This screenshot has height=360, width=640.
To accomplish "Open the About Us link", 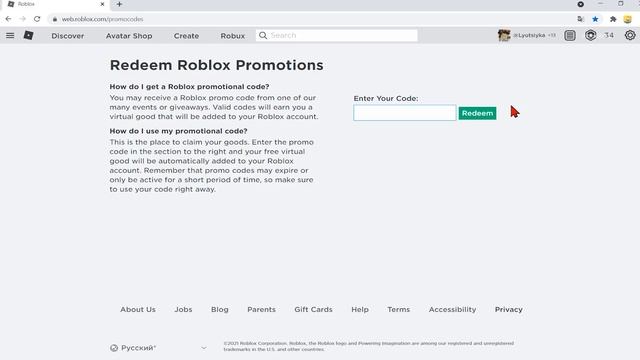I will 138,309.
